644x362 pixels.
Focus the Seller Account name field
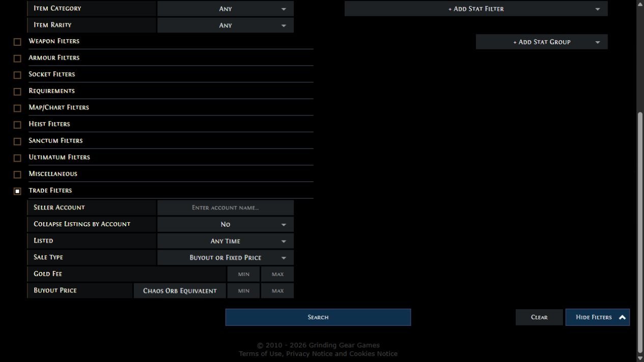click(226, 207)
